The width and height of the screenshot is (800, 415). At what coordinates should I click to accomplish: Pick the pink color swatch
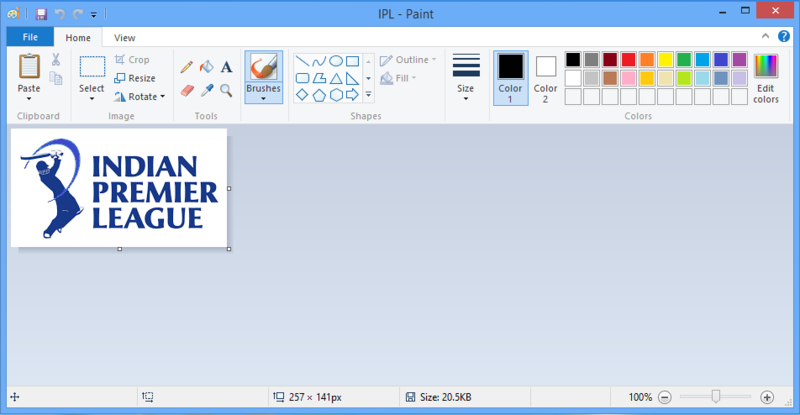pos(629,78)
